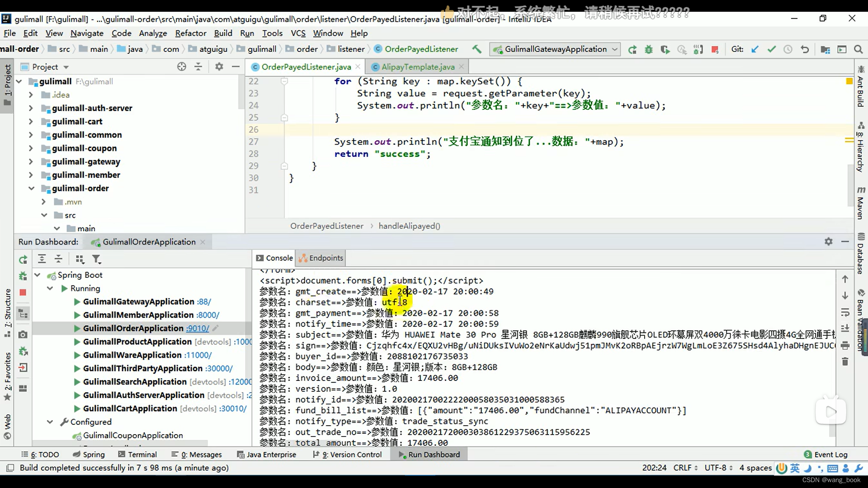Screen dimensions: 868x488
Task: Switch to the Endpoints tab
Action: point(321,258)
